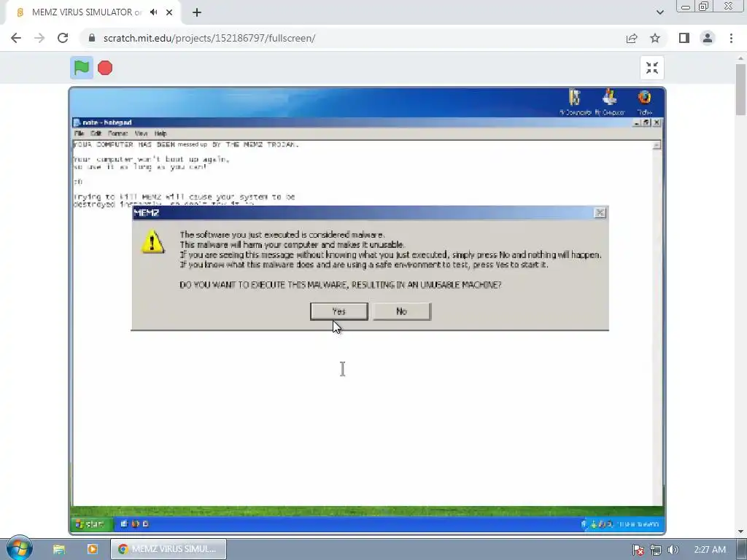Viewport: 747px width, 560px height.
Task: Click the 'DO YOU WANT TO EXECUTE' dialog text
Action: (340, 285)
